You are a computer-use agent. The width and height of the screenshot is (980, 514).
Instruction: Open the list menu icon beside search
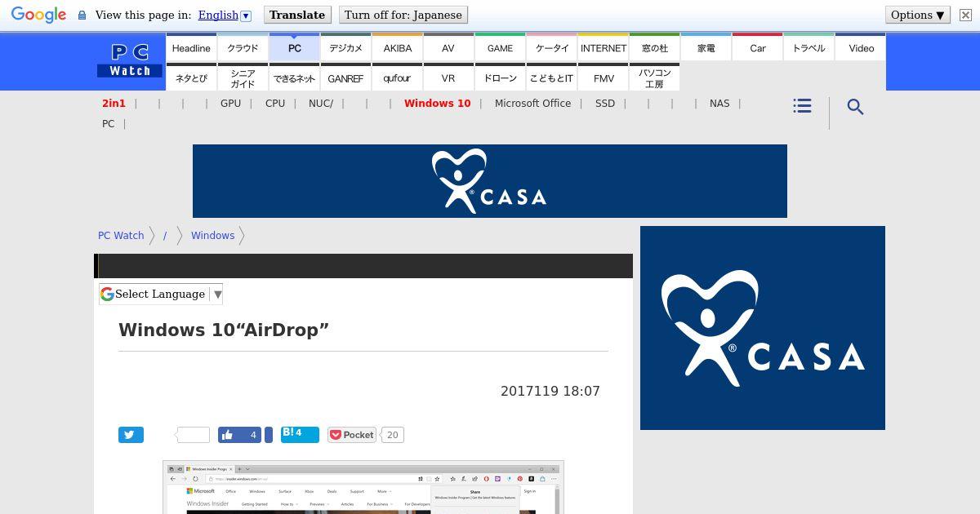802,106
